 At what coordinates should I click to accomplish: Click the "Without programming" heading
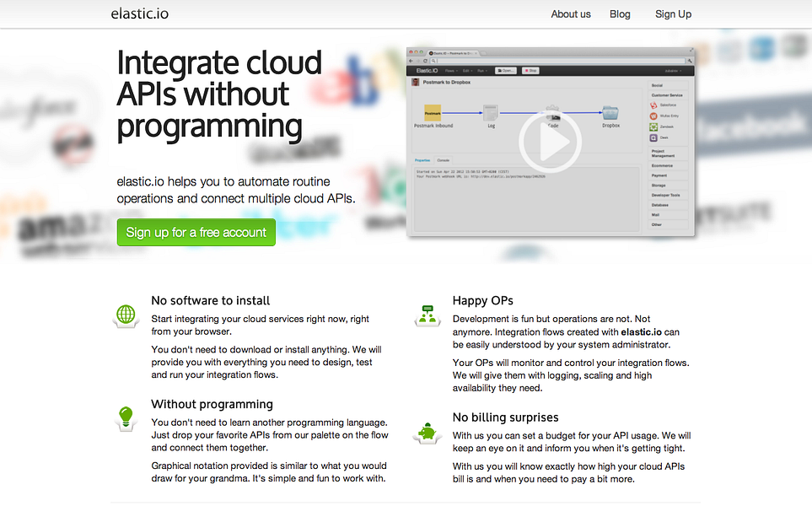pos(212,404)
